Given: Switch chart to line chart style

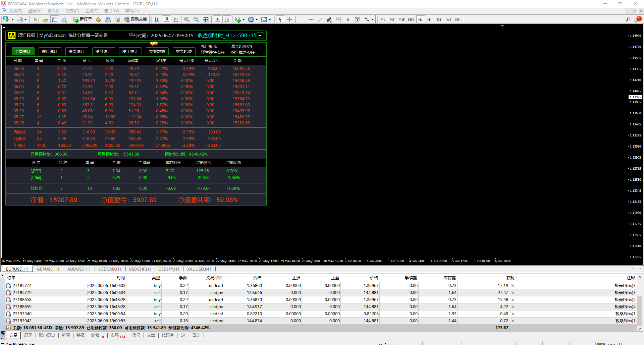Looking at the screenshot, I should click(176, 19).
